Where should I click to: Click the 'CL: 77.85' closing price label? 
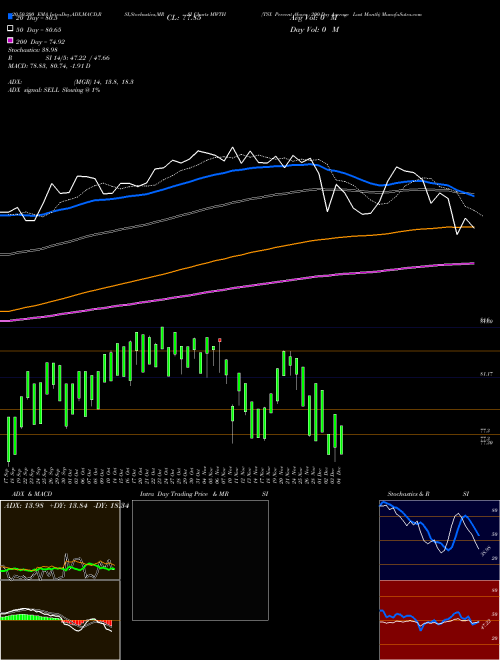(x=184, y=18)
